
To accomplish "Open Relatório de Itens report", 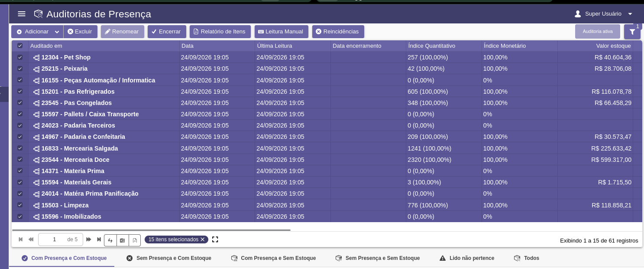I will (x=220, y=32).
